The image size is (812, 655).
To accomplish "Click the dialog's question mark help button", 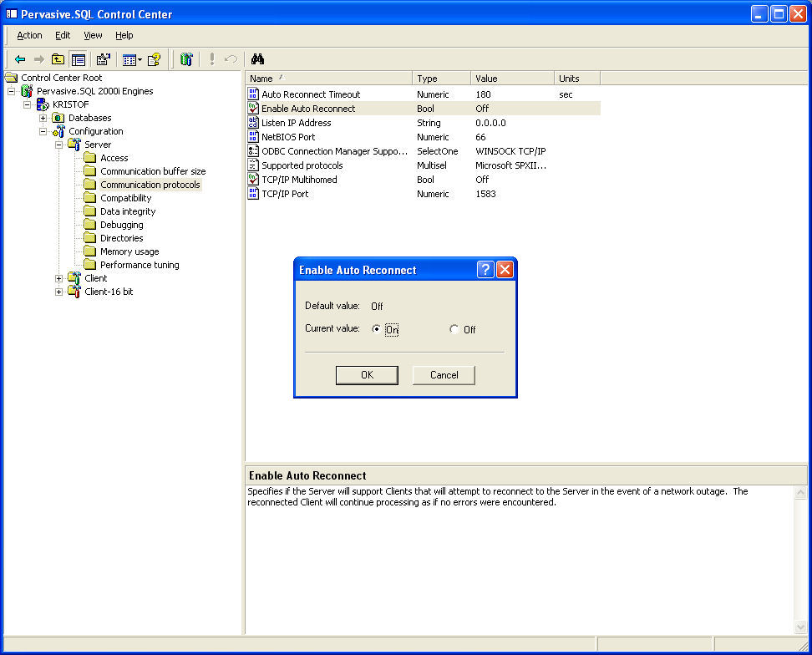I will pos(485,269).
